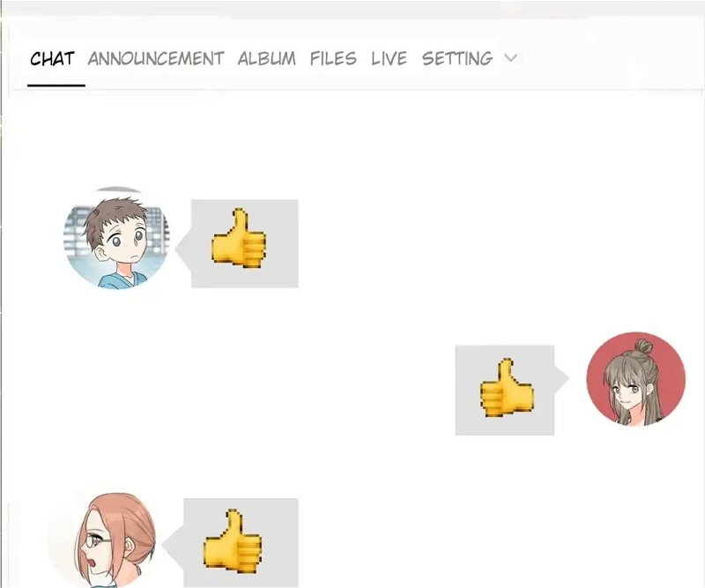This screenshot has width=705, height=588.
Task: Select the gray message bubble next to the boy
Action: tap(245, 243)
